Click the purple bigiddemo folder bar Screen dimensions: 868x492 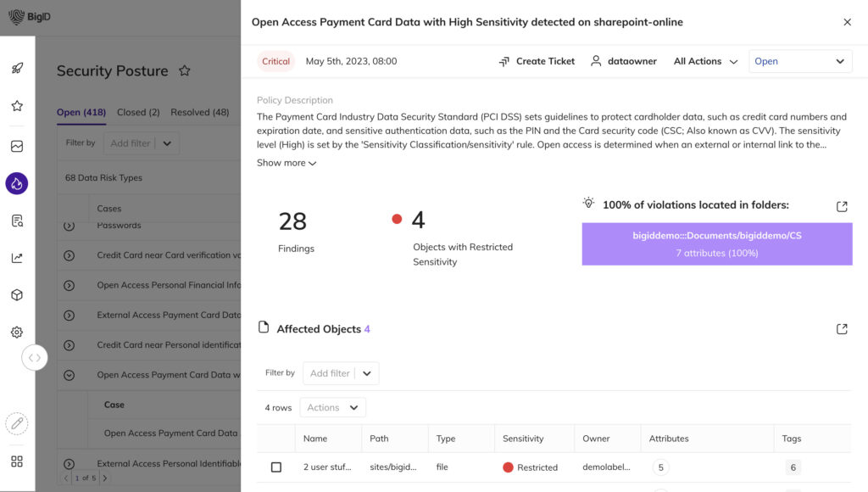pos(716,243)
